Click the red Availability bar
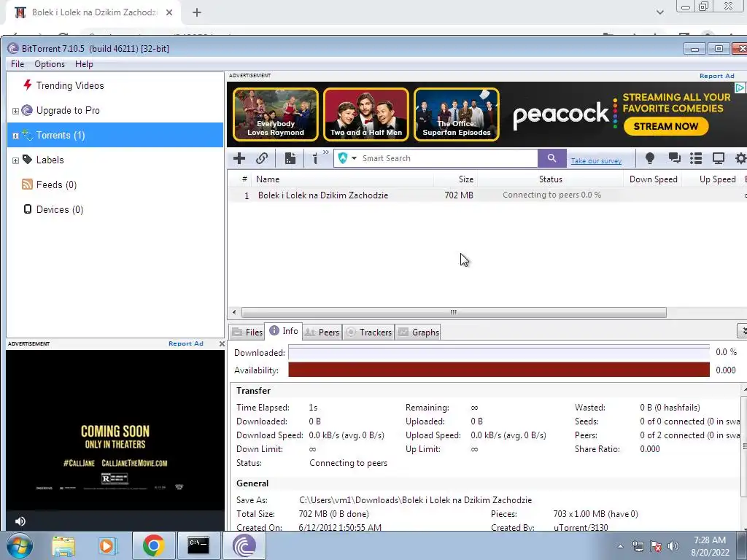The width and height of the screenshot is (747, 560). [499, 370]
